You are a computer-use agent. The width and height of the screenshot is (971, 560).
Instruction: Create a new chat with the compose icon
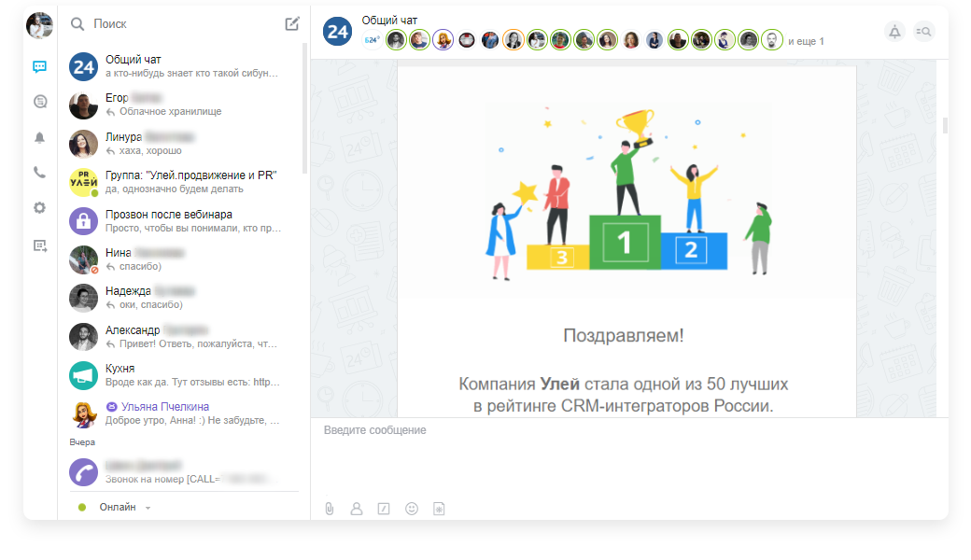[x=291, y=24]
